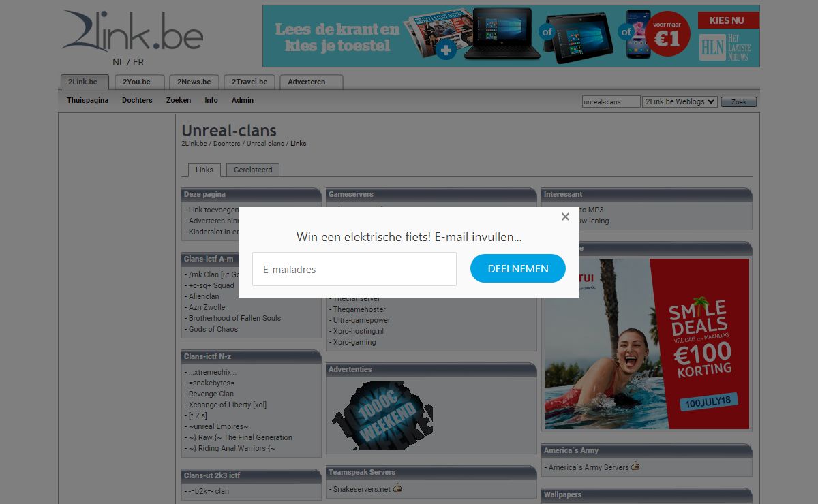Click the NL / FR language switcher
818x504 pixels.
tap(128, 62)
